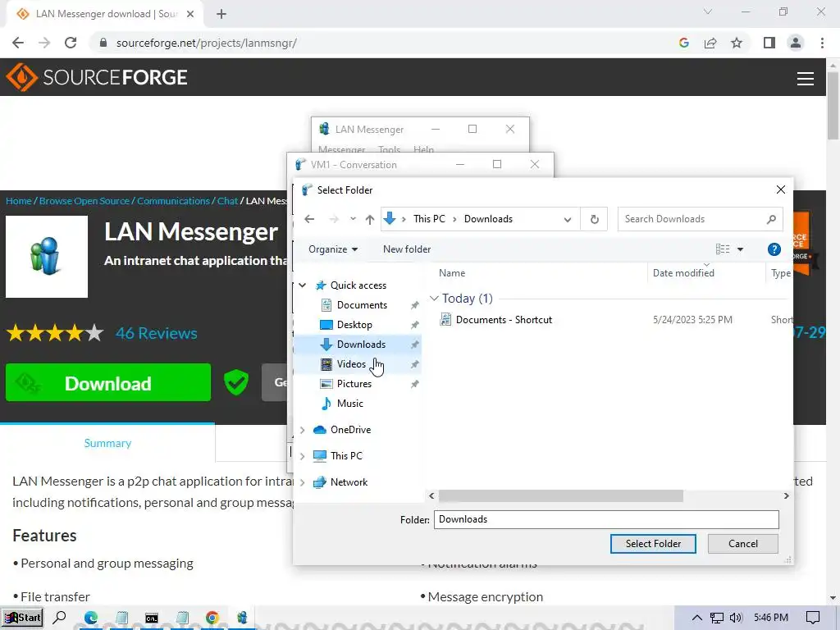840x630 pixels.
Task: Open the 46 Reviews link
Action: pos(157,333)
